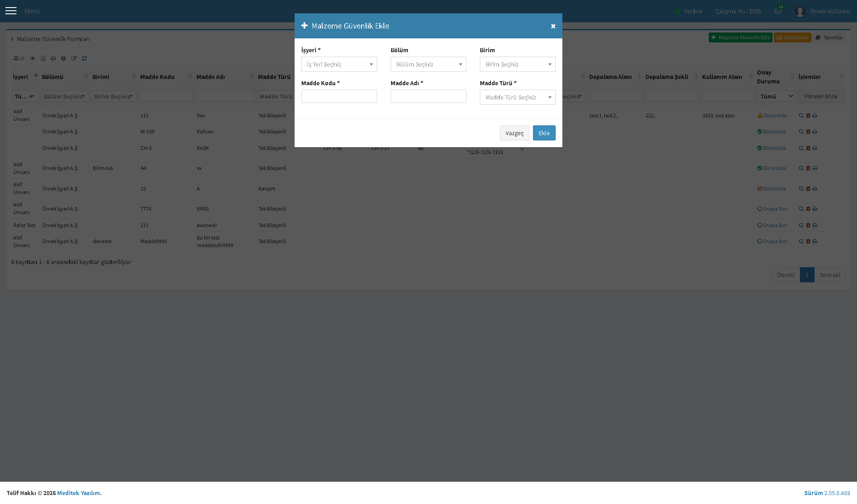Delete the RRR3 row with trash icon
Screen dimensions: 857x504
[x=808, y=209]
